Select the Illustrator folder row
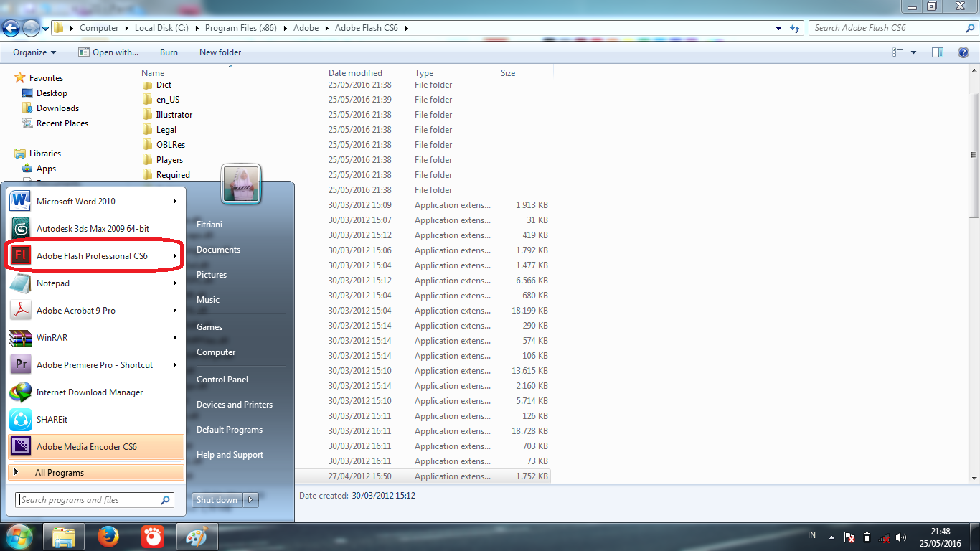This screenshot has height=551, width=980. [346, 115]
